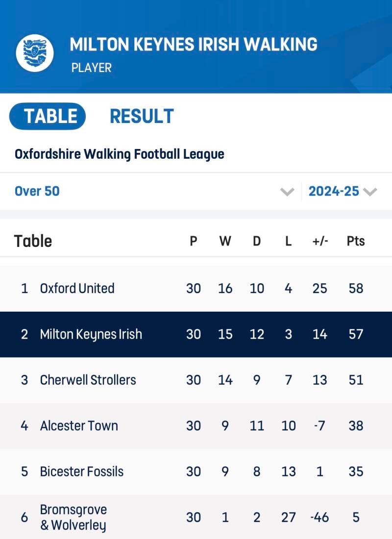Click the PLAYER label under the club name
This screenshot has height=539, width=392.
(92, 68)
